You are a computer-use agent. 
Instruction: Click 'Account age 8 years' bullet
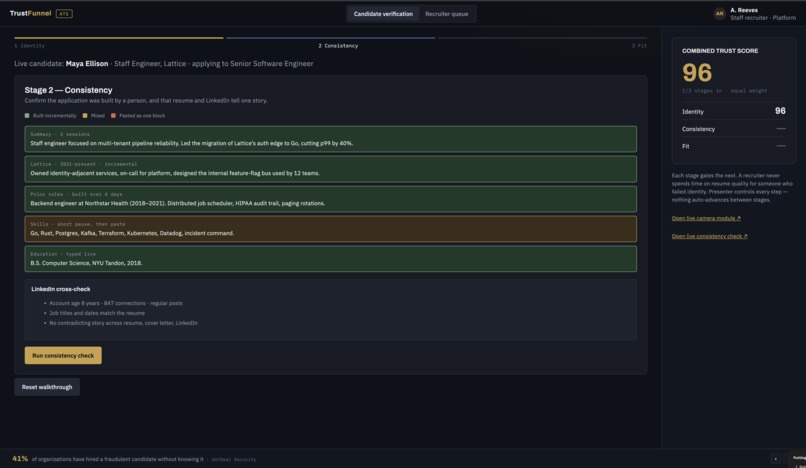pos(116,303)
